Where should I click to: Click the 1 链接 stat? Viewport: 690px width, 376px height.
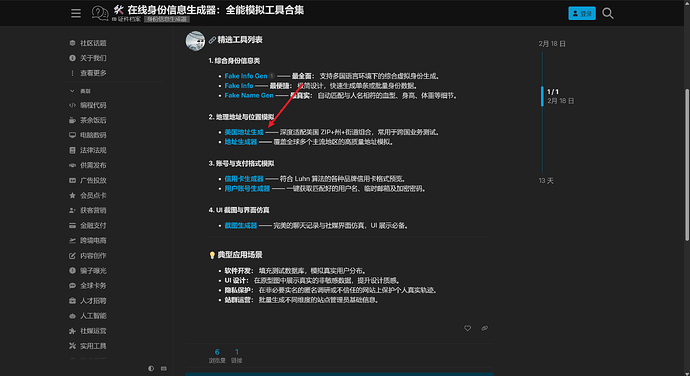[x=236, y=356]
